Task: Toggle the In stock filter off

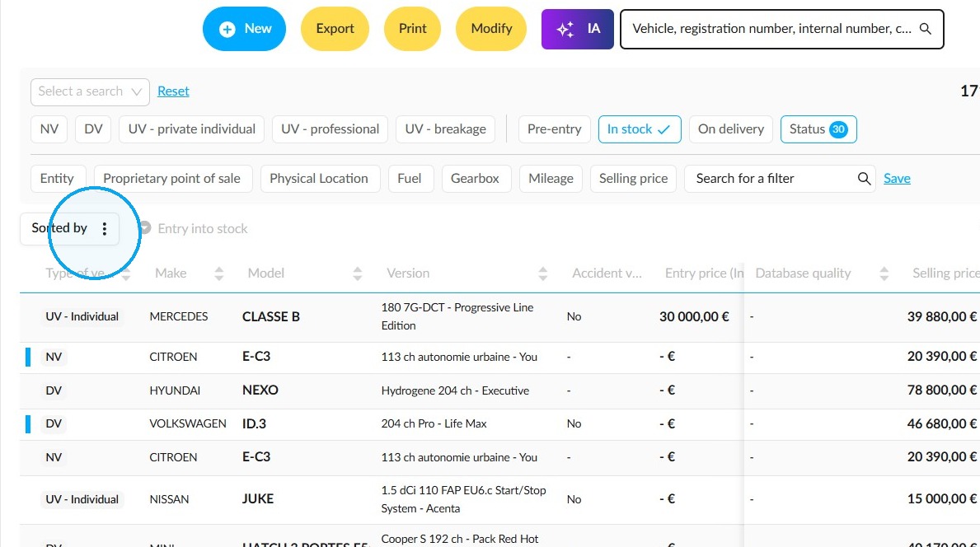Action: coord(640,129)
